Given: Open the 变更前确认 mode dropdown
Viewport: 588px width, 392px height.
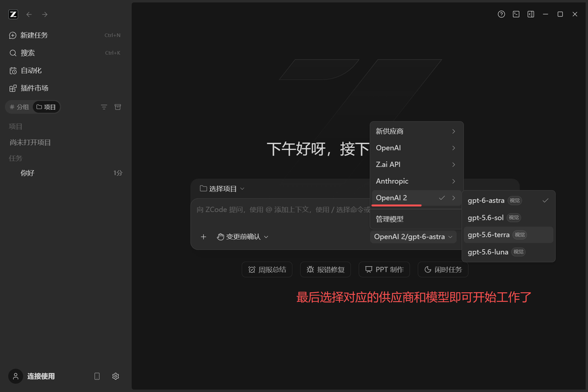Looking at the screenshot, I should [243, 237].
